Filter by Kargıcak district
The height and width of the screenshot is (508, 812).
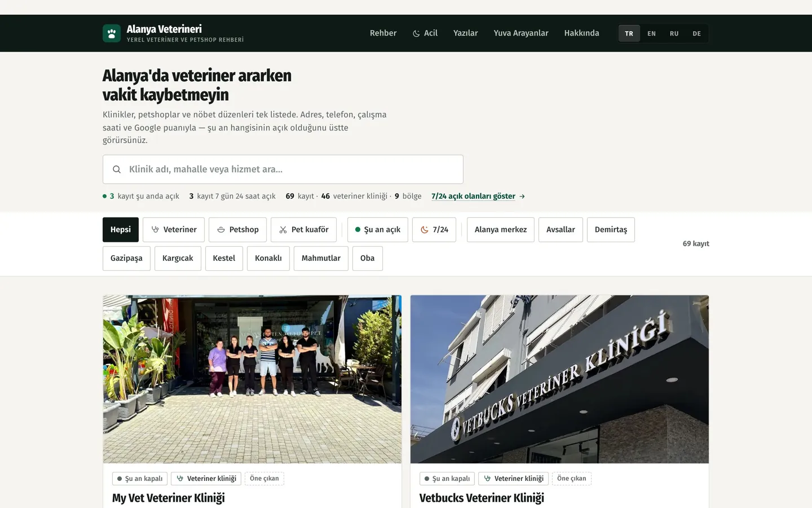coord(178,259)
